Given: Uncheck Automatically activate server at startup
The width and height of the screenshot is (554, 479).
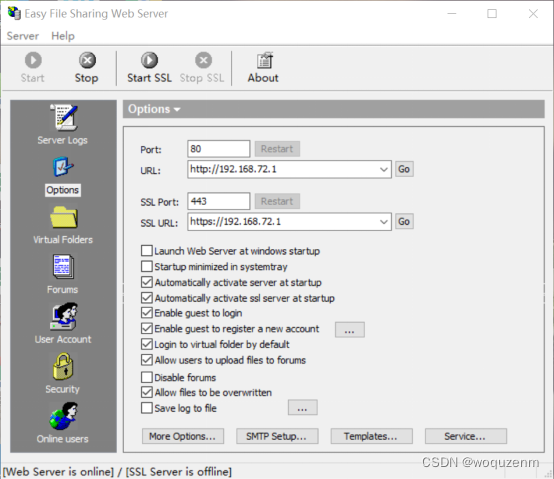Looking at the screenshot, I should click(147, 282).
